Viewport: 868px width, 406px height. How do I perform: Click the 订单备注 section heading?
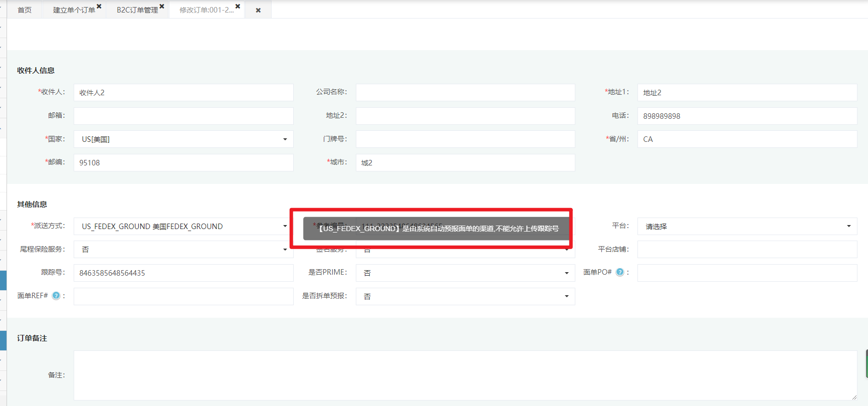(32, 338)
